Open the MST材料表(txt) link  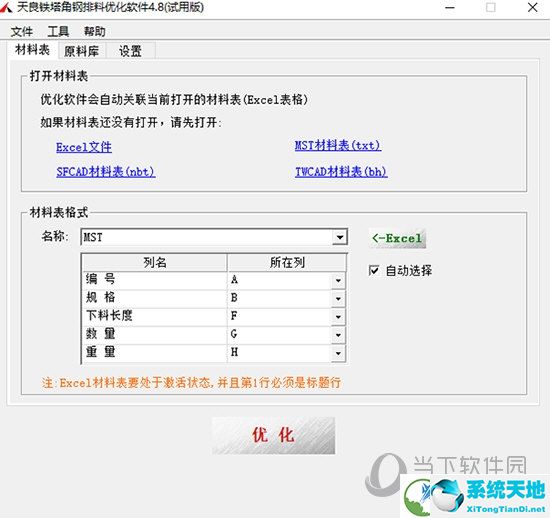338,145
